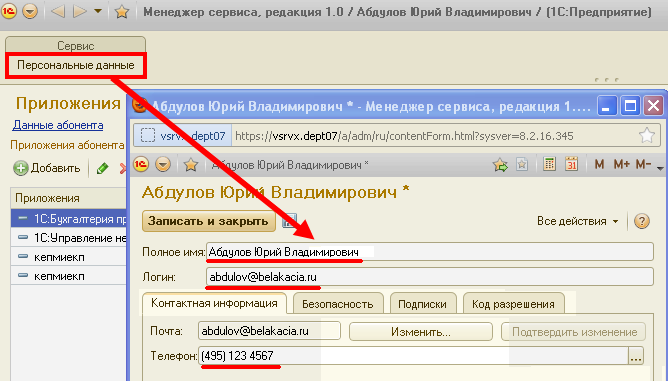The width and height of the screenshot is (668, 381).
Task: Open Все действия dropdown
Action: (578, 221)
